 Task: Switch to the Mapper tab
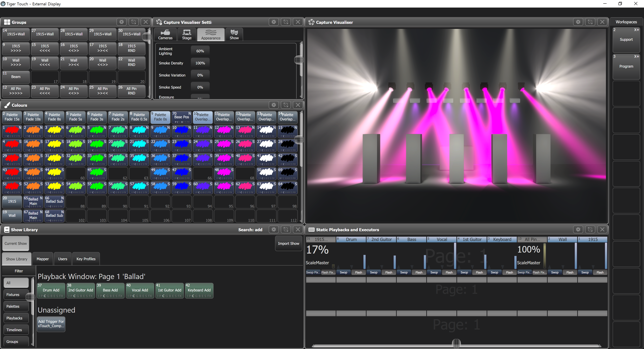coord(42,259)
